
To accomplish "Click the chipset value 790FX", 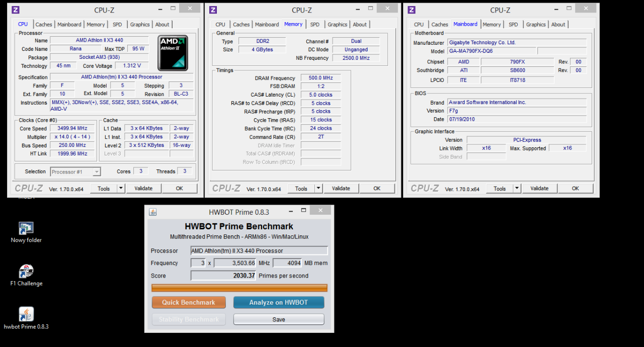I will (517, 62).
